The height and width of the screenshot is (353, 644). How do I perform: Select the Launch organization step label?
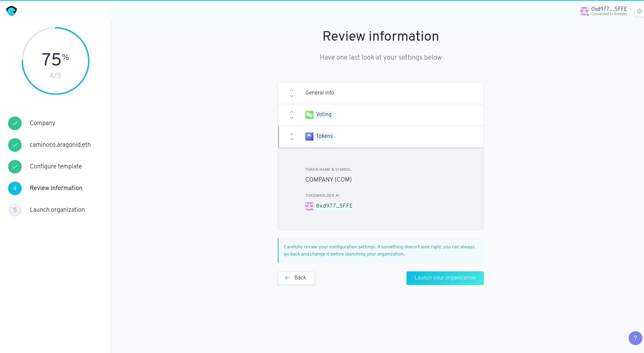click(57, 210)
